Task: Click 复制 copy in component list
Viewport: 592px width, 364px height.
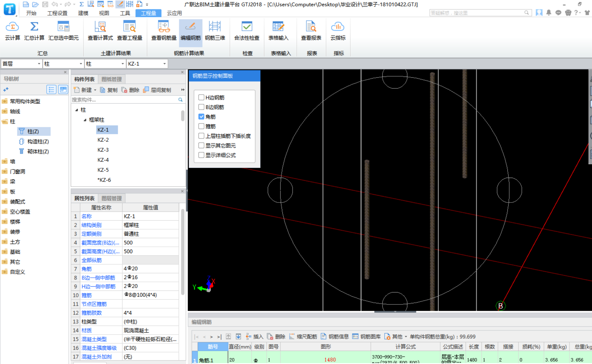Action: click(109, 90)
